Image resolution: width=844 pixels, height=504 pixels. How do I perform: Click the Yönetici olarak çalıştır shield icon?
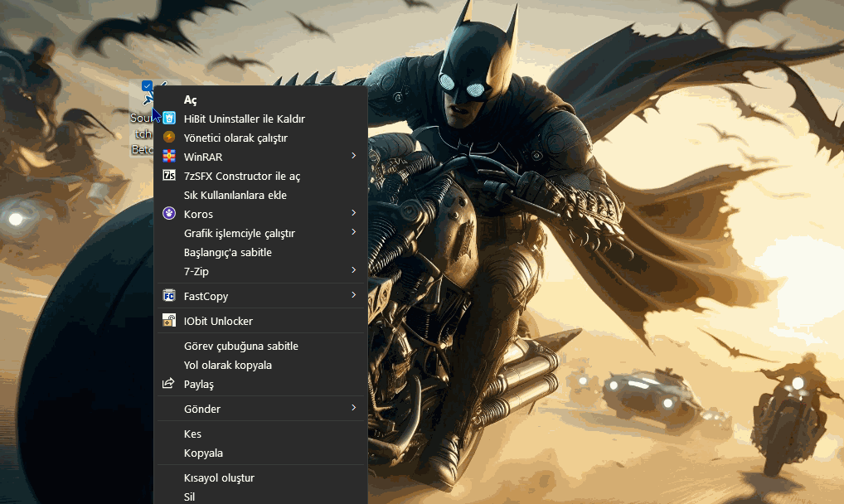click(x=169, y=138)
